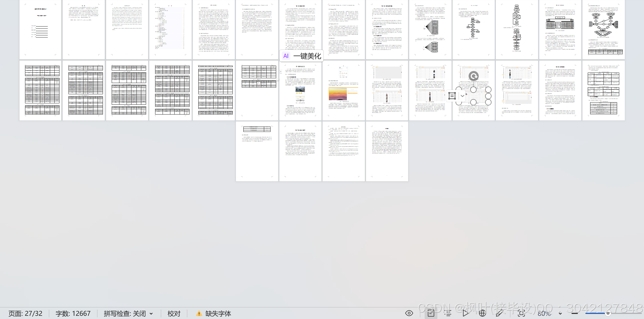The width and height of the screenshot is (644, 319).
Task: Toggle eye-protection mode eye icon
Action: tap(409, 313)
